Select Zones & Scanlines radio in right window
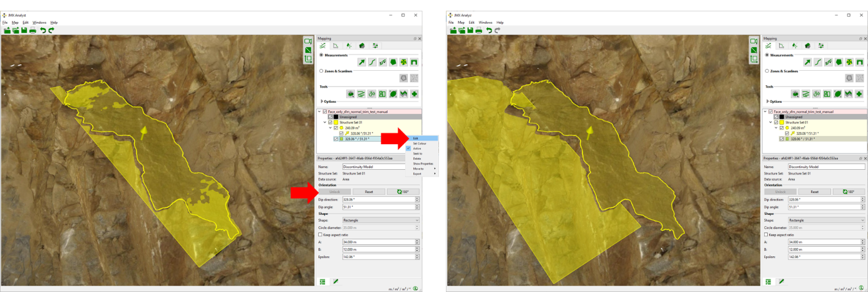Screen dimensions: 868x292 [767, 71]
